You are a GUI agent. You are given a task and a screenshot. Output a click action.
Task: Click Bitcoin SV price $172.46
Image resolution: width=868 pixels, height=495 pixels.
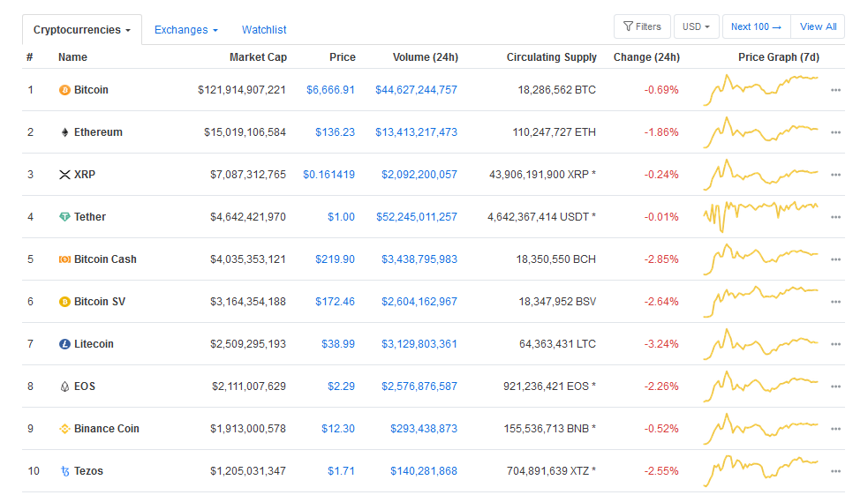[x=335, y=302]
